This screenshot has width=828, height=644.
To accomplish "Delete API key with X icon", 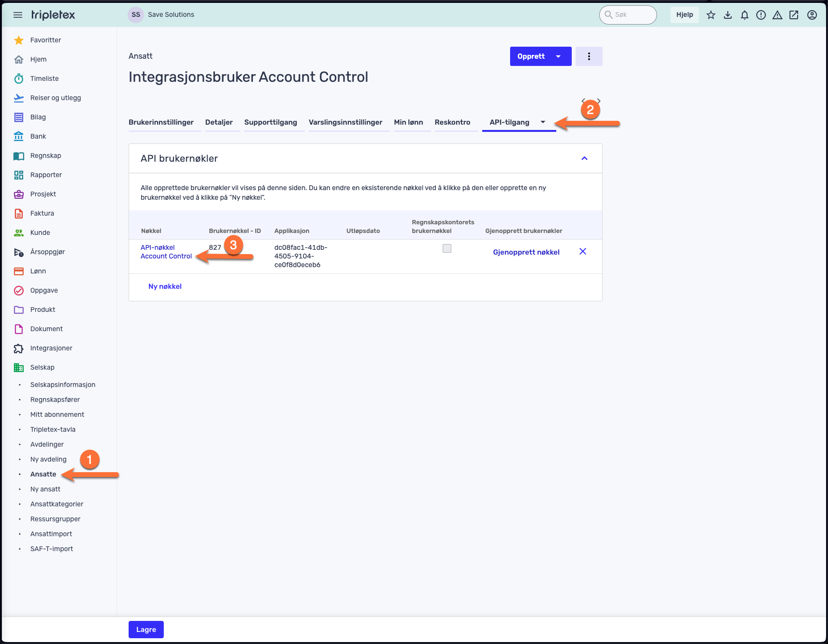I will pos(583,251).
